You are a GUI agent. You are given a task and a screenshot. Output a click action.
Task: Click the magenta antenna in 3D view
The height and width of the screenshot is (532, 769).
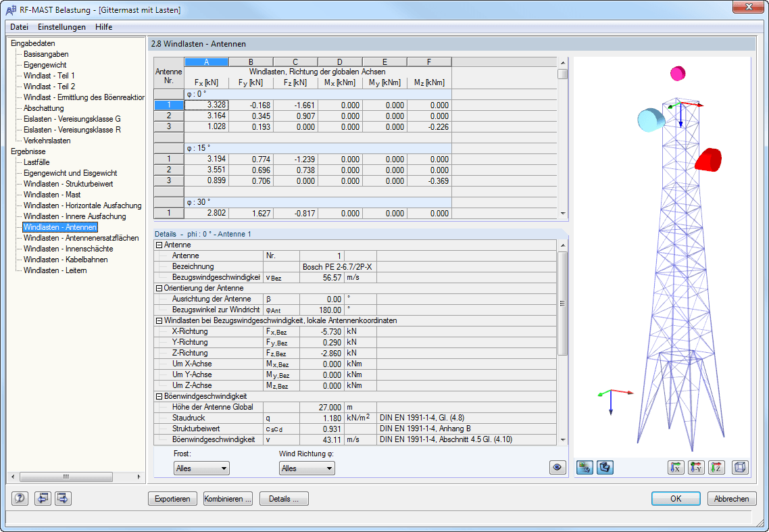[x=678, y=74]
